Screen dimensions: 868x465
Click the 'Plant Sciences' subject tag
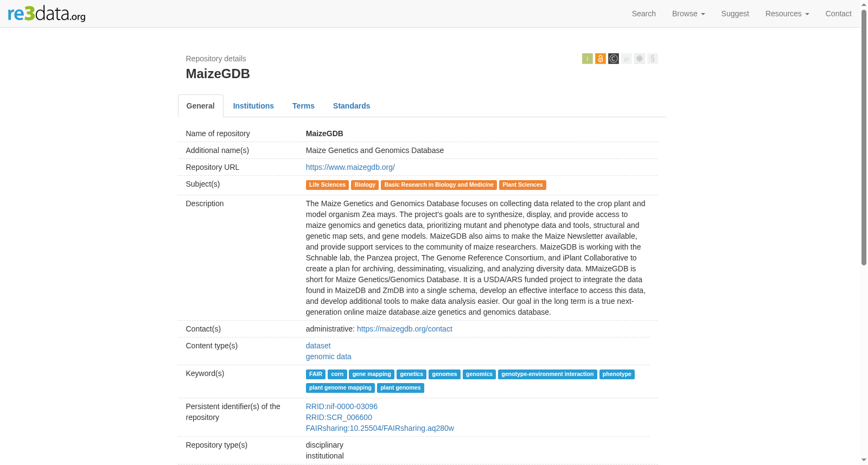coord(522,185)
